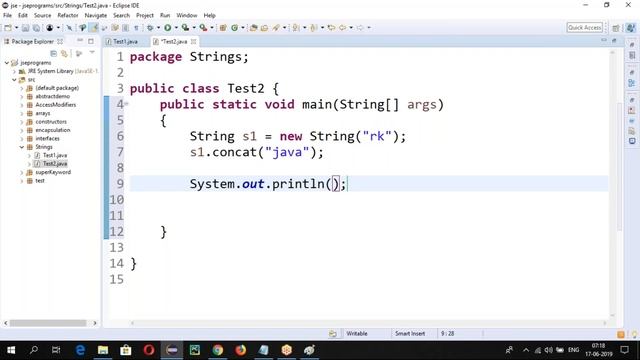Expand the abstractdemo package node
Image resolution: width=640 pixels, height=360 pixels.
point(22,97)
